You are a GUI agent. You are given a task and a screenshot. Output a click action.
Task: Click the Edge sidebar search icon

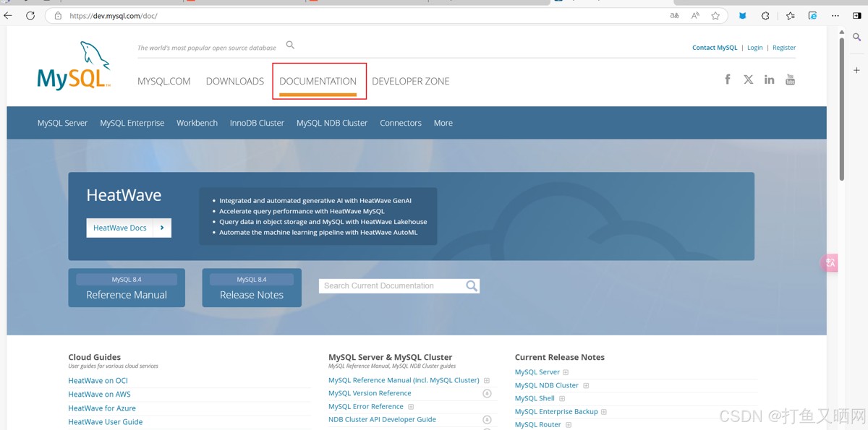856,37
